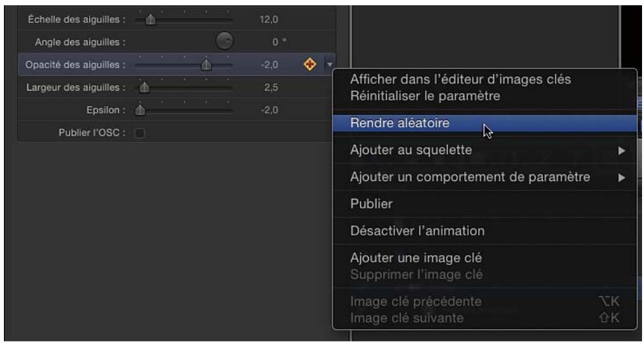Open the animation menu arrow for Opacité des aiguilles
The width and height of the screenshot is (644, 343).
330,65
